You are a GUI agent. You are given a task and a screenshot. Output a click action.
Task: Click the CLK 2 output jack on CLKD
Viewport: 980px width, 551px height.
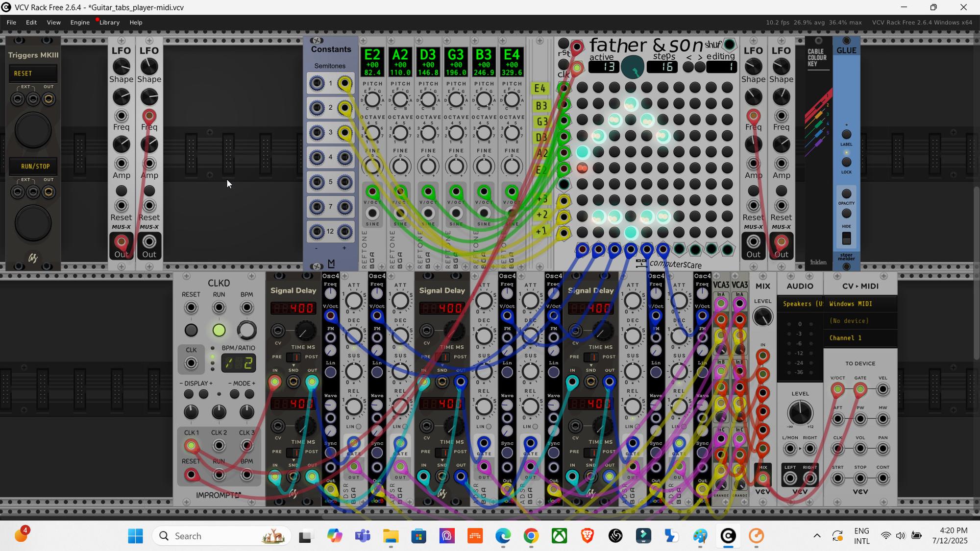click(x=219, y=446)
